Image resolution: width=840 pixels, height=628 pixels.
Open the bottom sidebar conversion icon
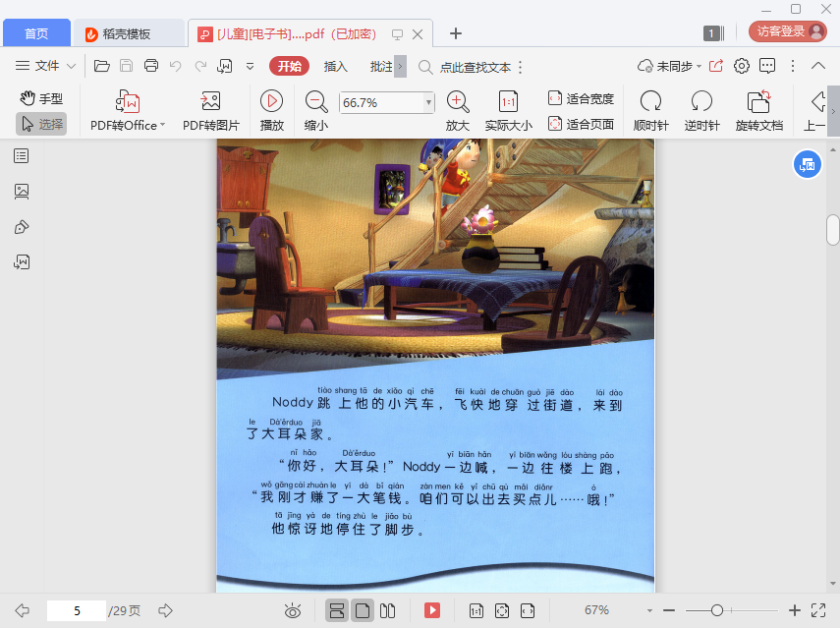22,262
